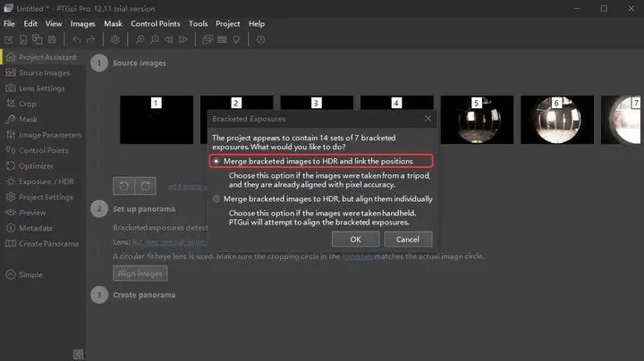Collapse the sidebar with bottom arrow icon

(x=78, y=354)
